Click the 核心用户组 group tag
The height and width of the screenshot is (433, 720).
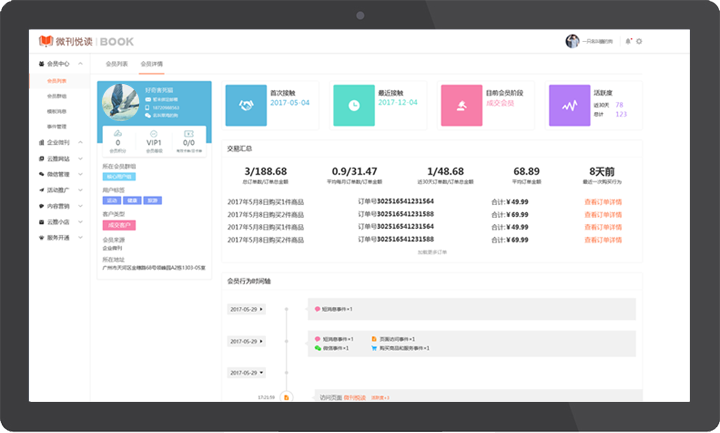pos(119,177)
